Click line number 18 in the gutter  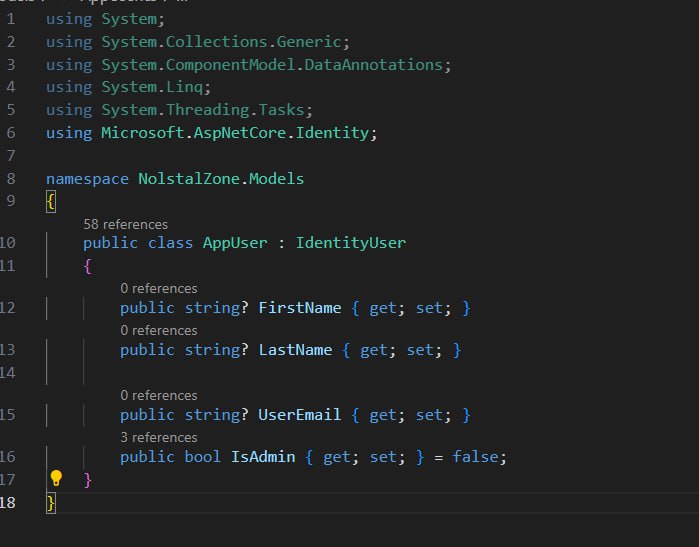[x=8, y=502]
